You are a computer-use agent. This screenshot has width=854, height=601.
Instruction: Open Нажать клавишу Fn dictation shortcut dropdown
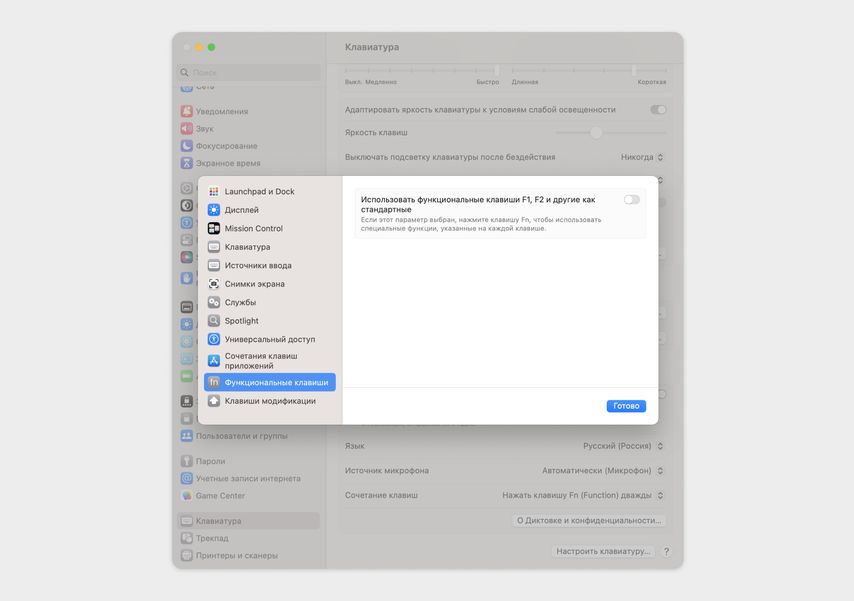pos(583,495)
